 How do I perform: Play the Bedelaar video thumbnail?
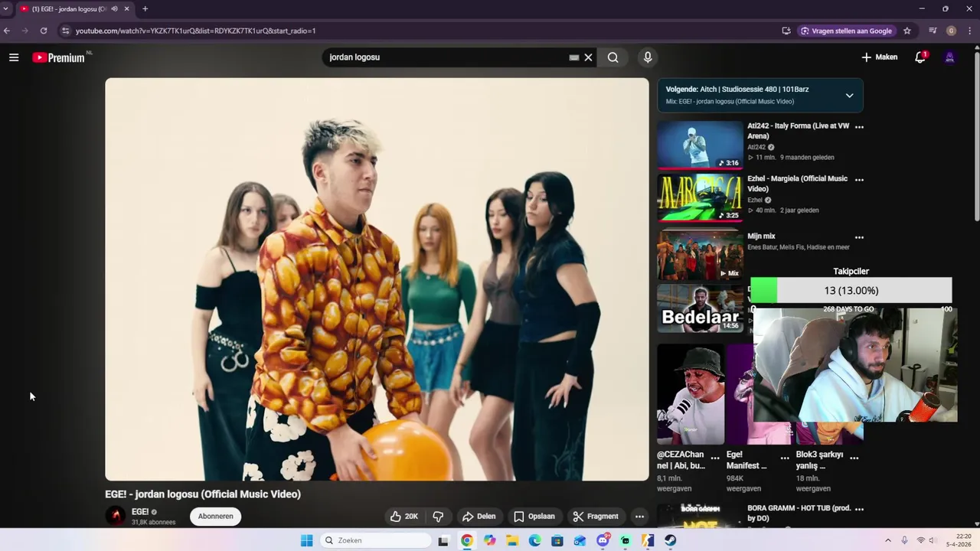[x=700, y=308]
